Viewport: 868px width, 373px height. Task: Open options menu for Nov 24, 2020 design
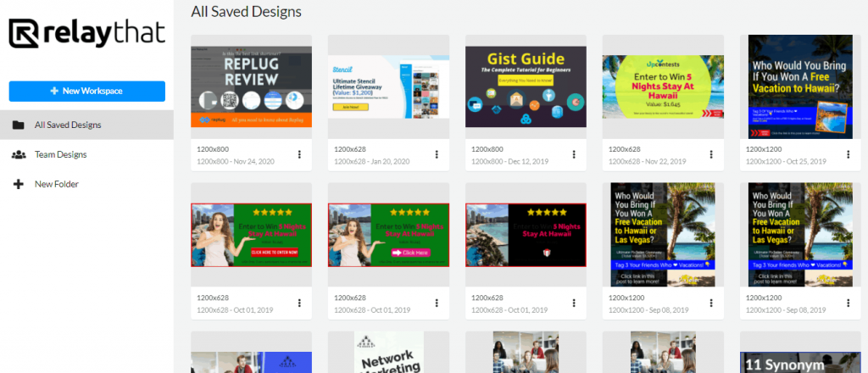click(x=299, y=154)
